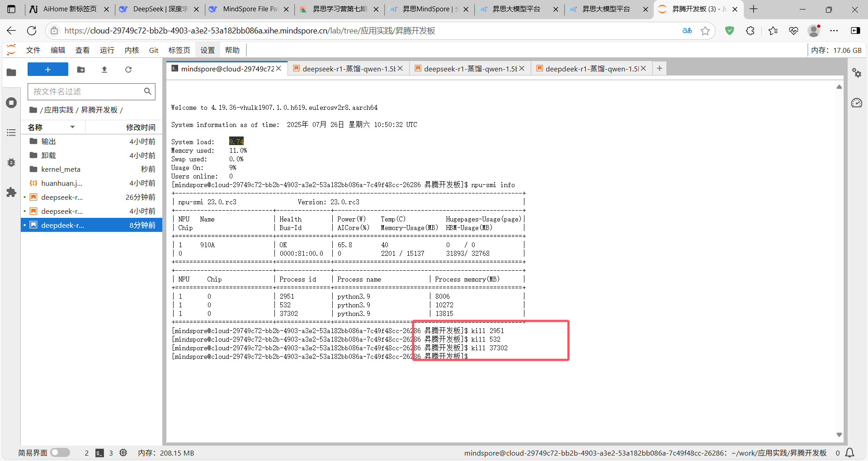Screen dimensions: 868x461
Task: Refresh the file browser list
Action: click(x=128, y=70)
